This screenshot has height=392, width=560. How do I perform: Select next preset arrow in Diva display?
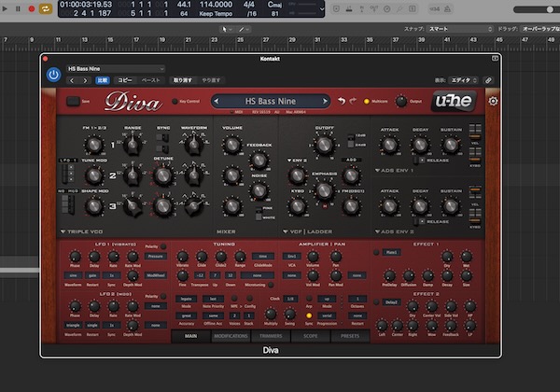click(x=325, y=101)
